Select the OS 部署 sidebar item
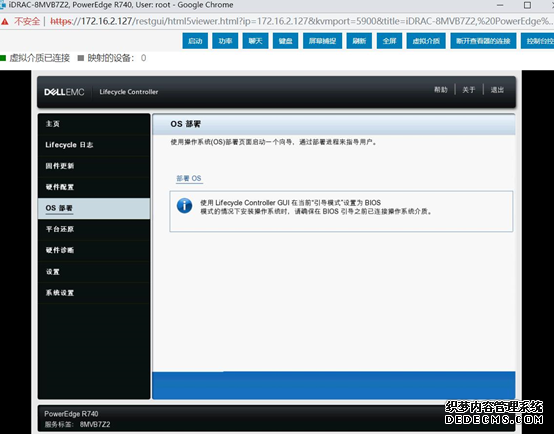 point(94,208)
